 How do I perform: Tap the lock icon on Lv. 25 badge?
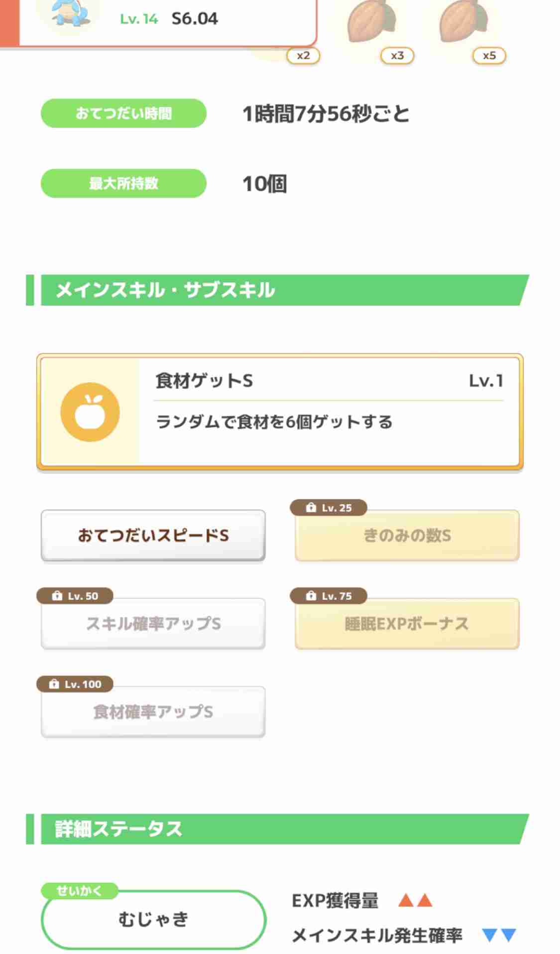click(x=311, y=508)
